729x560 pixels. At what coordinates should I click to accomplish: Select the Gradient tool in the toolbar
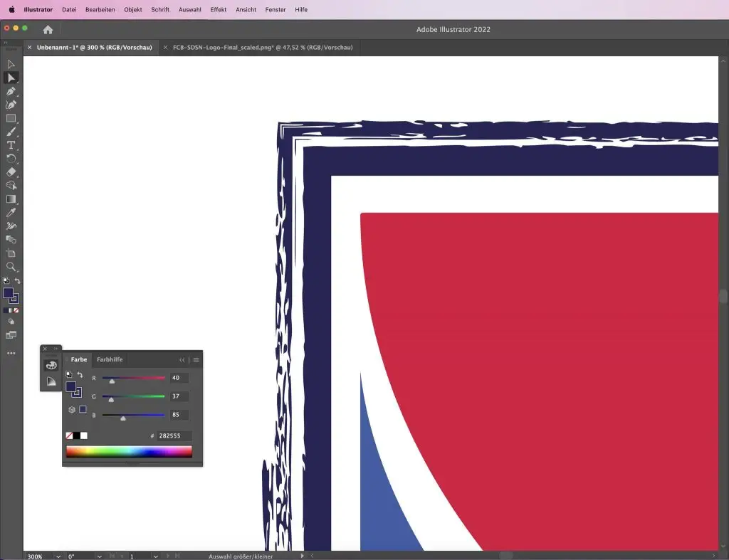click(x=11, y=199)
